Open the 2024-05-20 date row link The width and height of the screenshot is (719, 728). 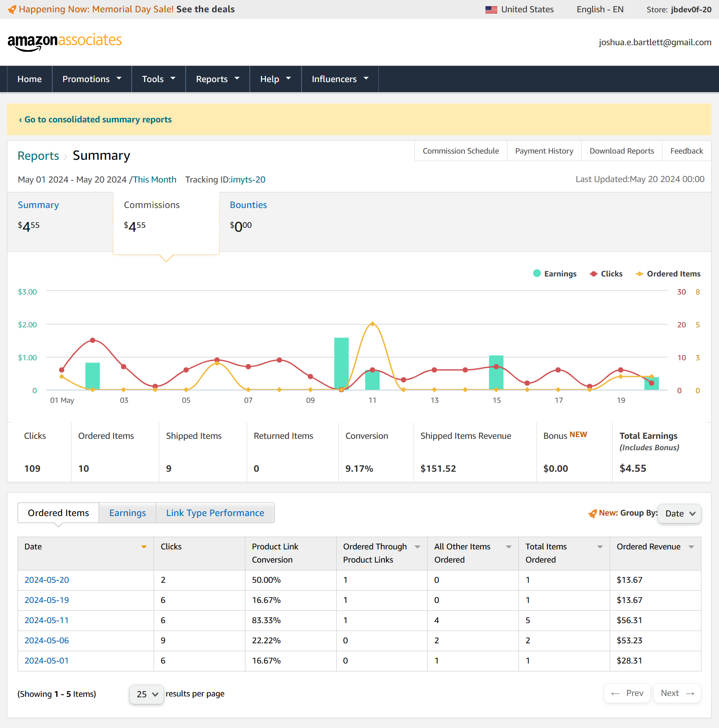point(47,580)
